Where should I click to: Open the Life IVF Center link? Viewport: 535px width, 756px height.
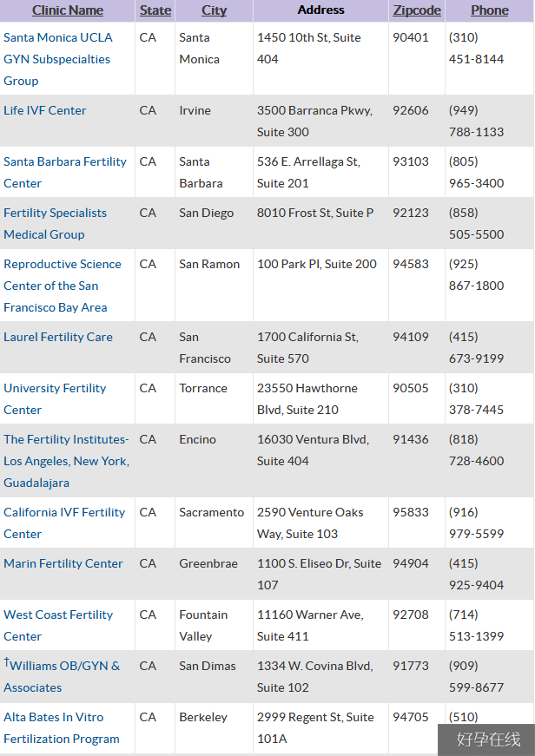(45, 110)
